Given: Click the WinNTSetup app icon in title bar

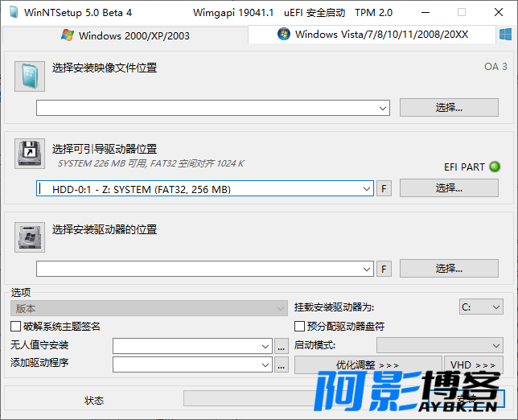Looking at the screenshot, I should (x=14, y=13).
